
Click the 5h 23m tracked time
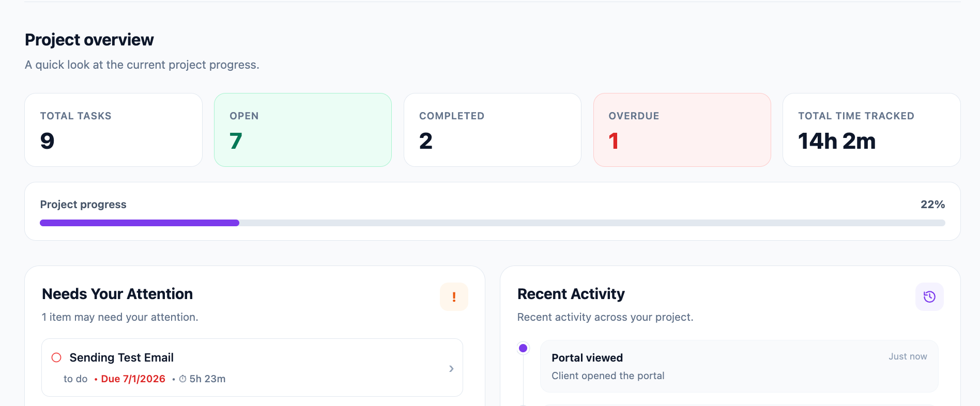[207, 379]
